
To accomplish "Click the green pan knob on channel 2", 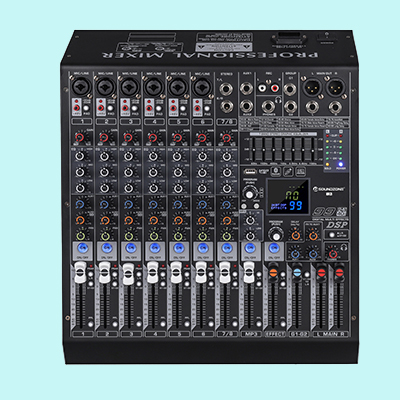I will tap(105, 236).
